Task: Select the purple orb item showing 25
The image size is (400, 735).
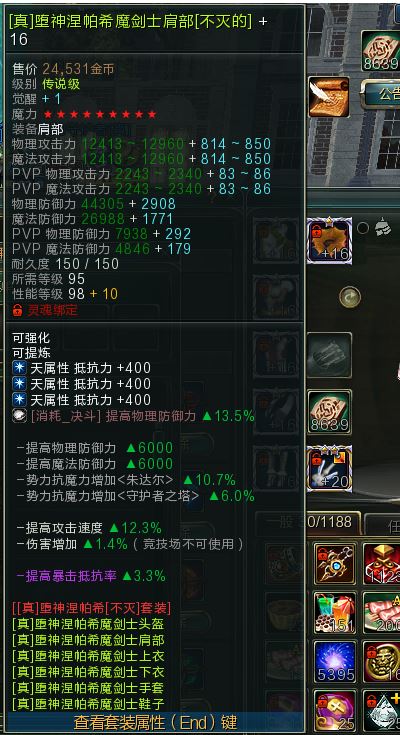Action: click(x=335, y=710)
